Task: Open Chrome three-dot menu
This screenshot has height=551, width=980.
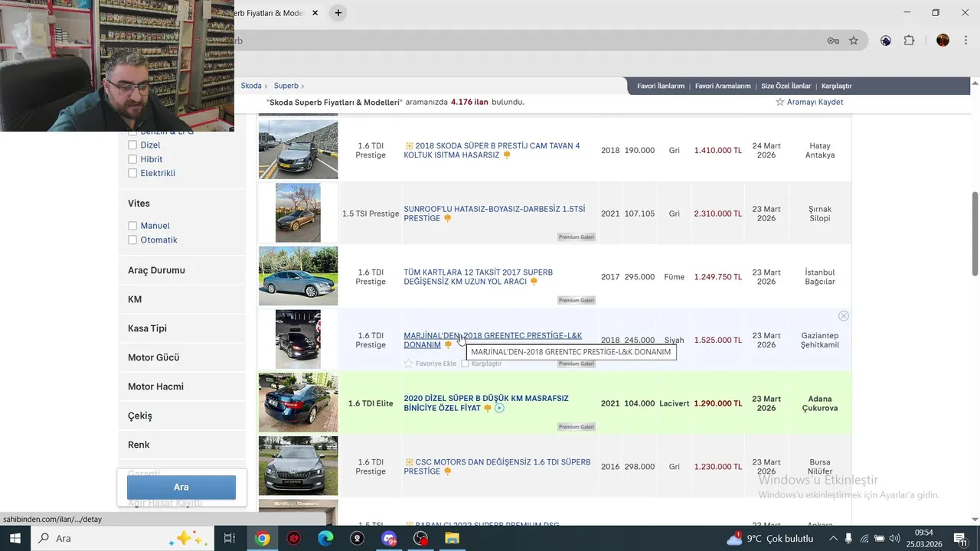Action: tap(965, 41)
